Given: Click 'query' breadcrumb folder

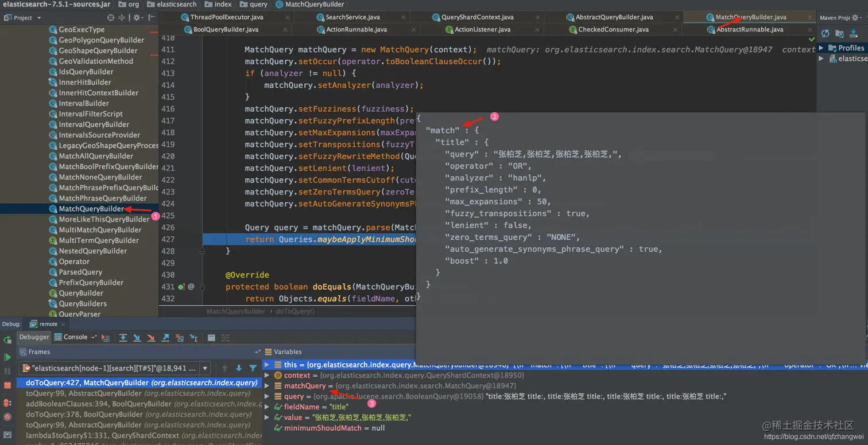Looking at the screenshot, I should tap(253, 4).
